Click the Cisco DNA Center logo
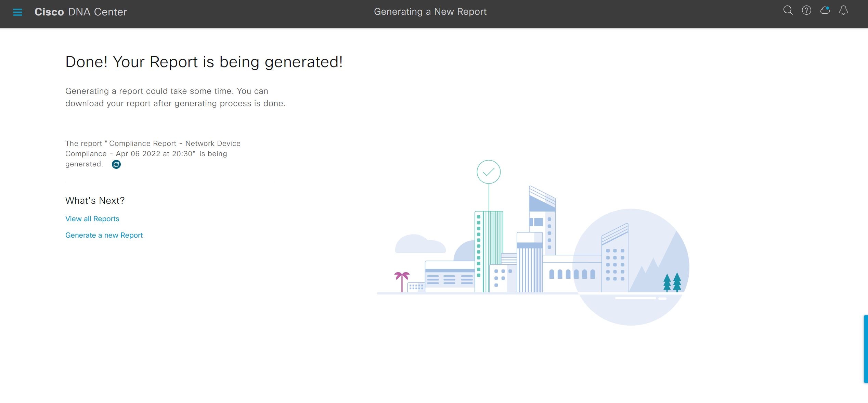Screen dimensions: 868x403 (81, 12)
